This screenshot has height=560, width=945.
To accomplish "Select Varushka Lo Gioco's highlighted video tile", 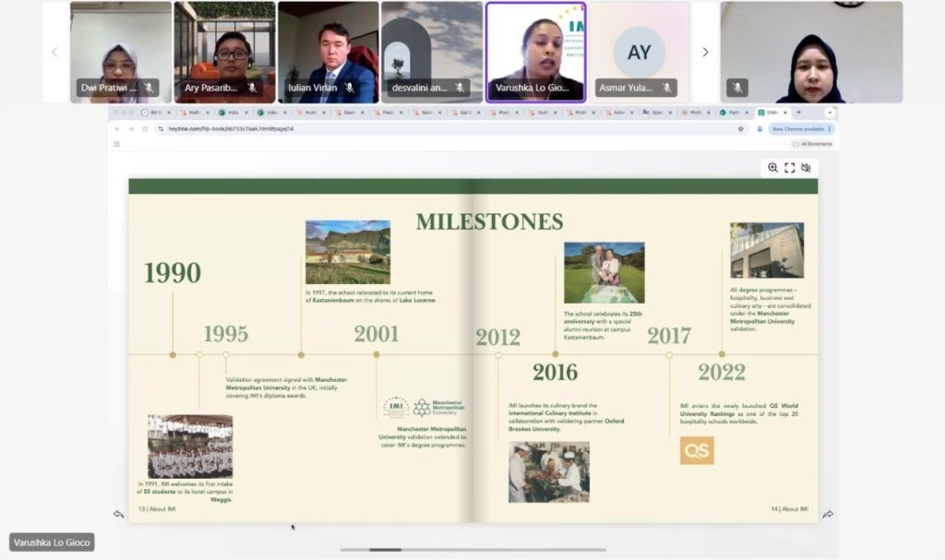I will [x=536, y=53].
